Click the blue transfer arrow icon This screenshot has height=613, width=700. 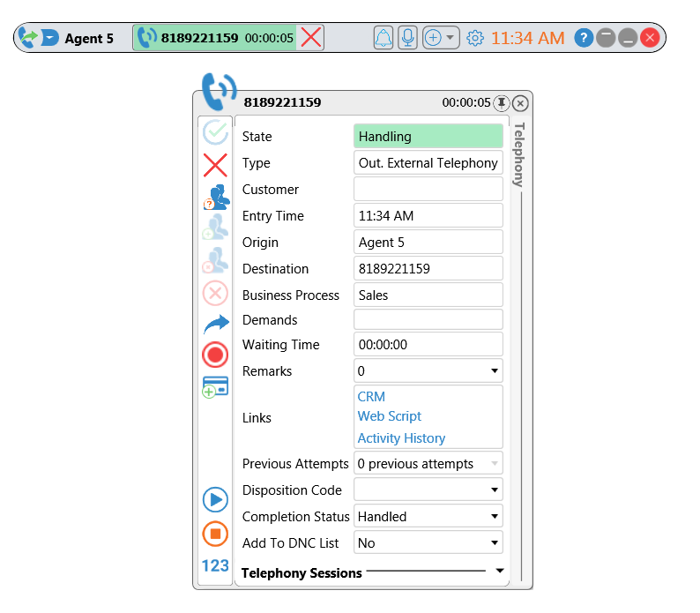click(216, 324)
